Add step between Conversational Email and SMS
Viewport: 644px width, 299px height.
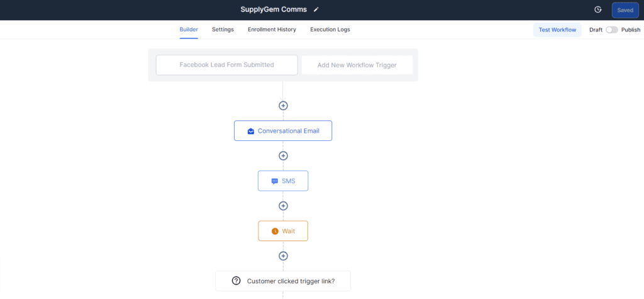[283, 156]
